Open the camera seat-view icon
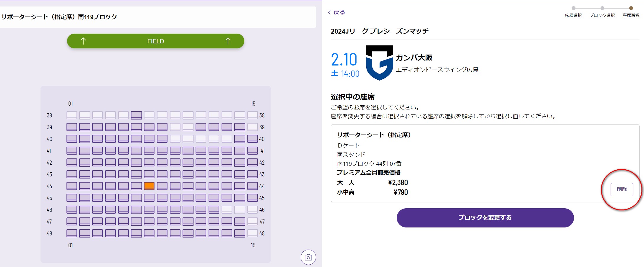The image size is (644, 267). [x=308, y=257]
